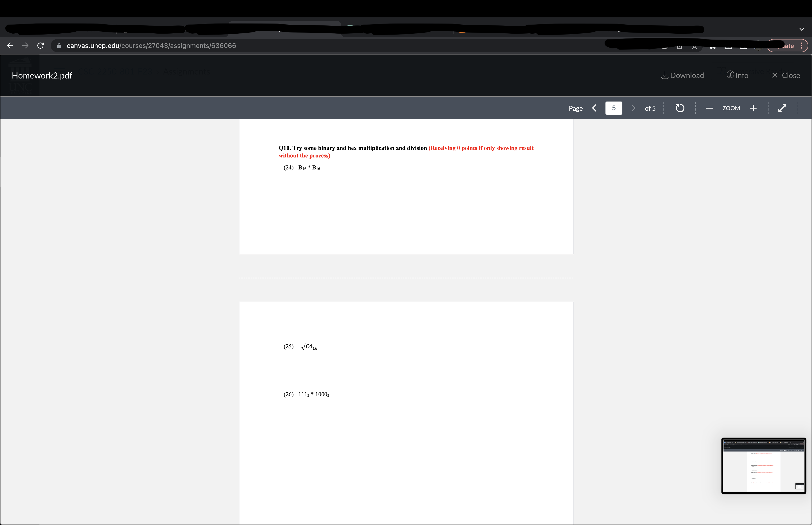Click the page number input field
This screenshot has width=812, height=525.
[x=614, y=108]
